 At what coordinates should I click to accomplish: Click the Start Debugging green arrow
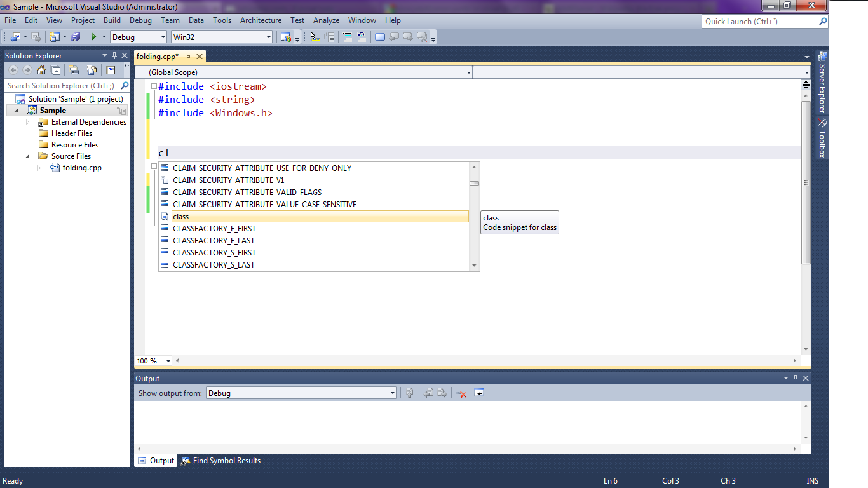click(x=93, y=37)
